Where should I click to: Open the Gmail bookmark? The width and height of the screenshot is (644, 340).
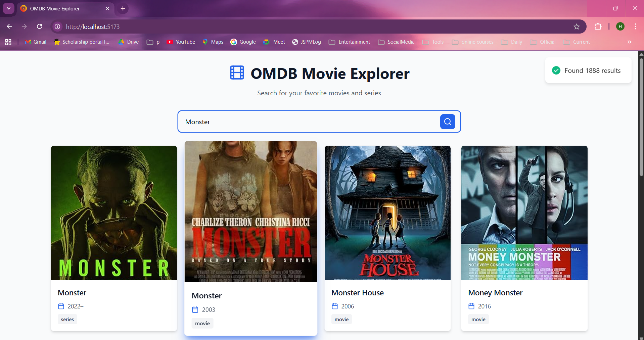pyautogui.click(x=35, y=42)
